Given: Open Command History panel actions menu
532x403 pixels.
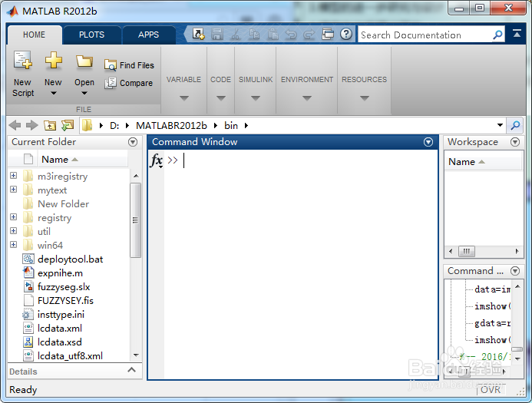Looking at the screenshot, I should click(515, 271).
